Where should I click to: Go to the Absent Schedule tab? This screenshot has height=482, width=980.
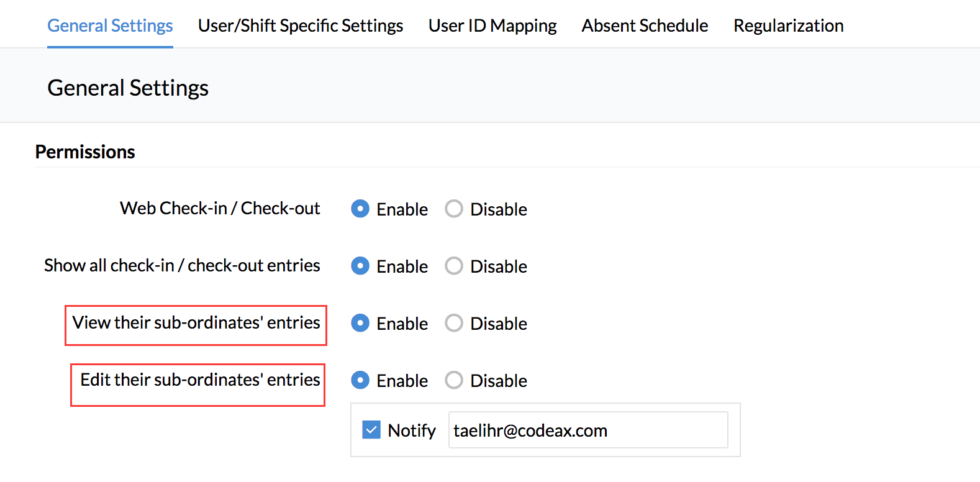pos(645,25)
